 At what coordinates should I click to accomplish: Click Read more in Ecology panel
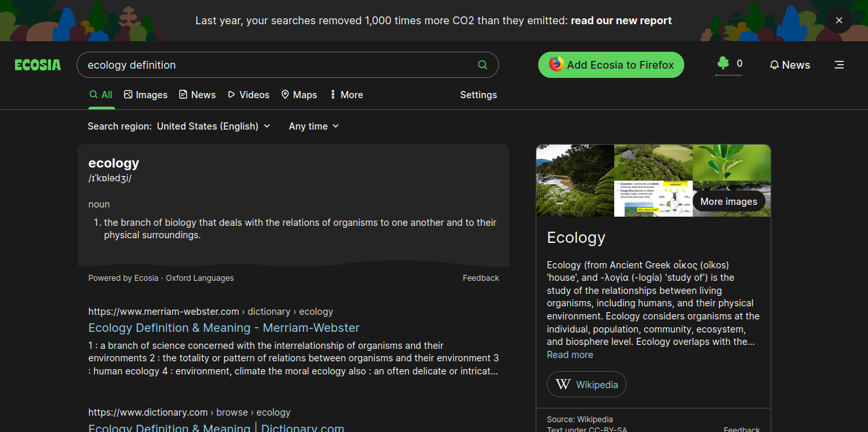point(570,355)
